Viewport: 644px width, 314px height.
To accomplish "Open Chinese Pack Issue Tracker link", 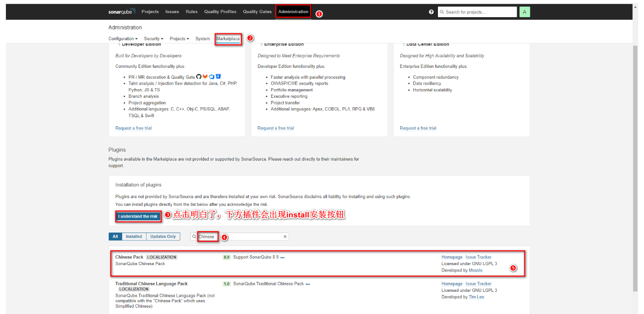I will (478, 257).
